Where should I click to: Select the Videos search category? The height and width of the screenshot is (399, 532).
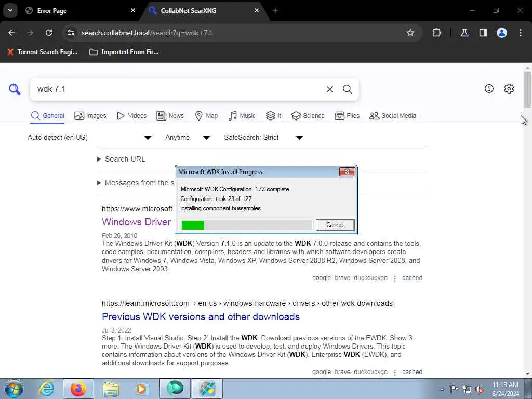click(131, 116)
